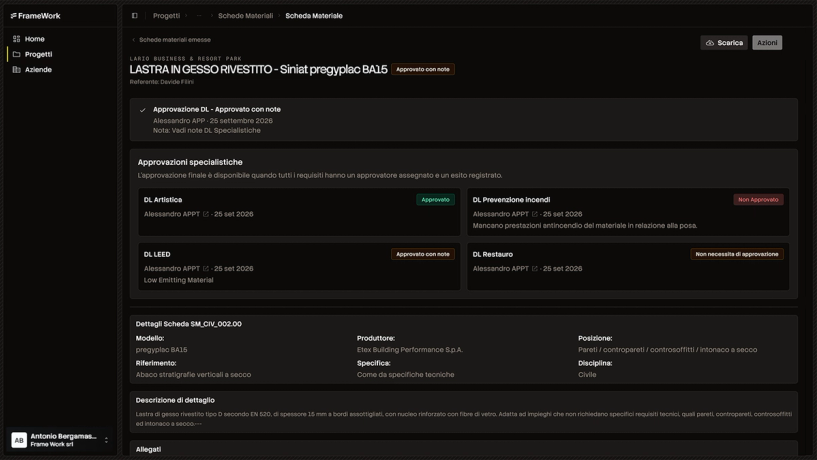817x460 pixels.
Task: Open external link icon in DL Artistica
Action: click(x=206, y=214)
